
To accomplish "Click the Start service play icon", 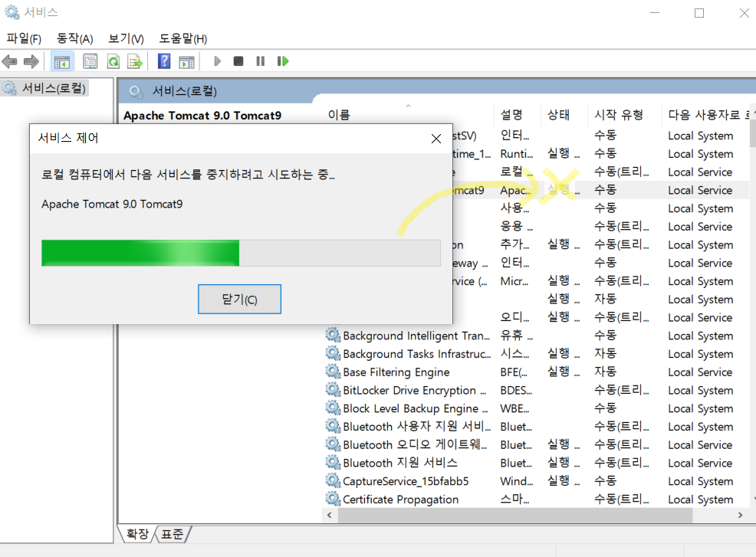I will point(217,61).
